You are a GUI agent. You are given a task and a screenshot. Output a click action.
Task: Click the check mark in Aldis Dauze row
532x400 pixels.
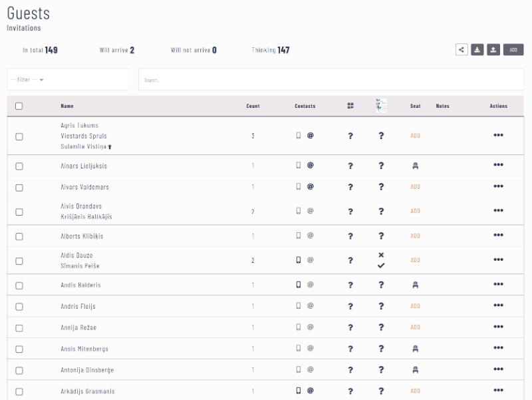[x=382, y=265]
